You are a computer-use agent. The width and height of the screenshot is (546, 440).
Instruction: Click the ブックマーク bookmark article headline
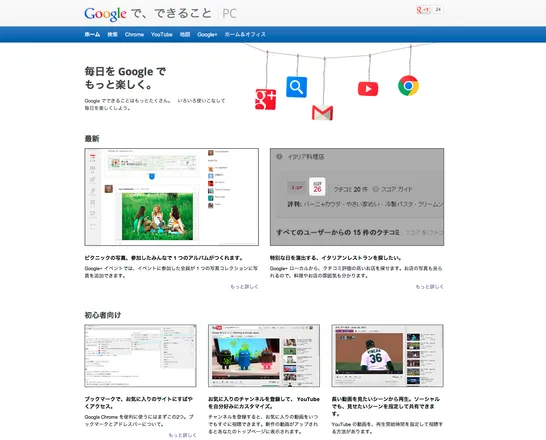[x=139, y=403]
